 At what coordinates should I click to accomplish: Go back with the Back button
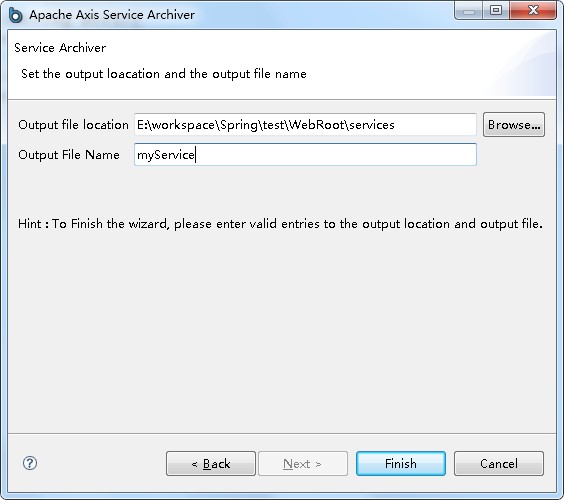[211, 463]
